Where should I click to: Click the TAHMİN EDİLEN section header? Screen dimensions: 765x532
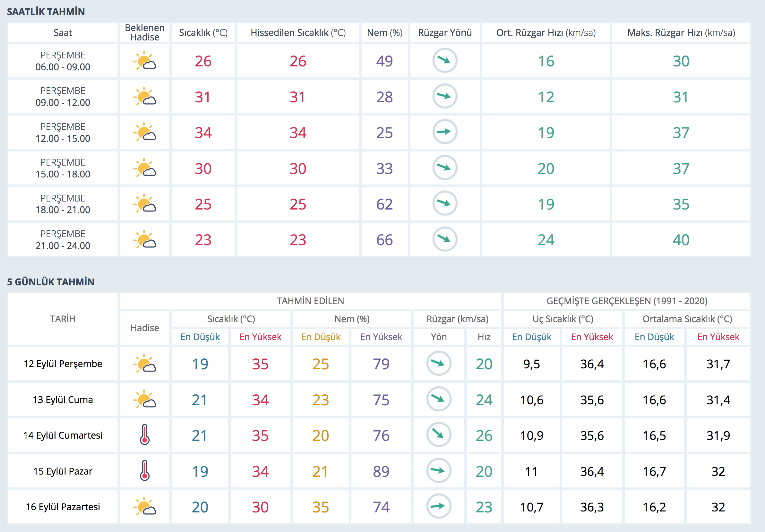310,301
